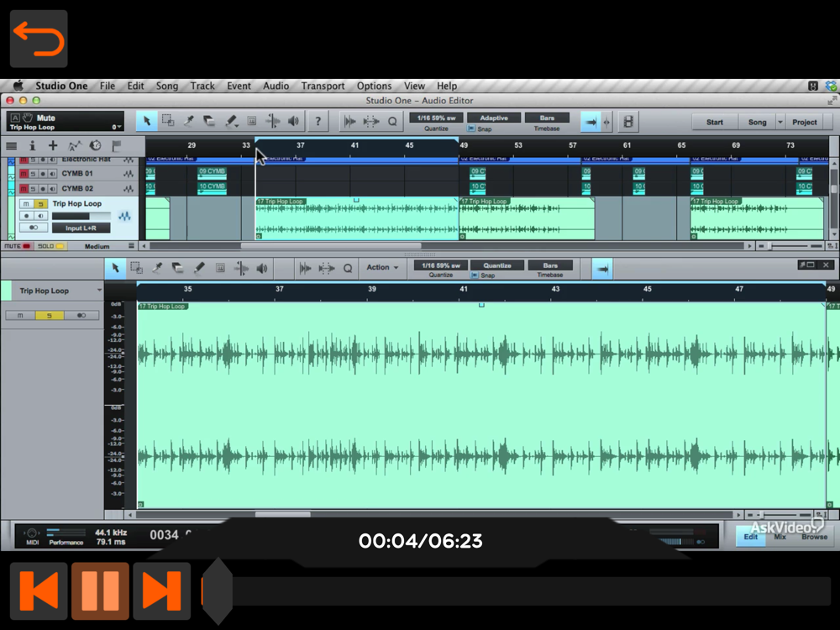Click the Quantize Q icon in audio editor
Image resolution: width=840 pixels, height=630 pixels.
click(x=348, y=268)
